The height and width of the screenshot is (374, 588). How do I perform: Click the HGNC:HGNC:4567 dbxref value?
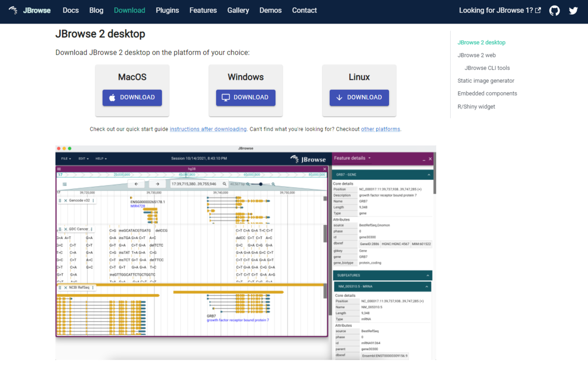tap(394, 244)
